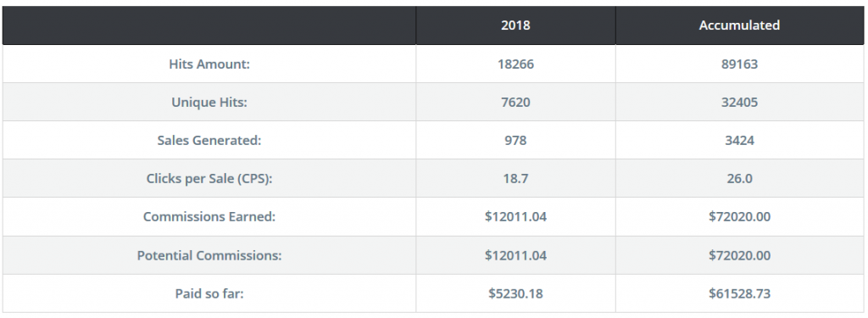
Task: Click 2018 sales generated value 978
Action: 515,141
